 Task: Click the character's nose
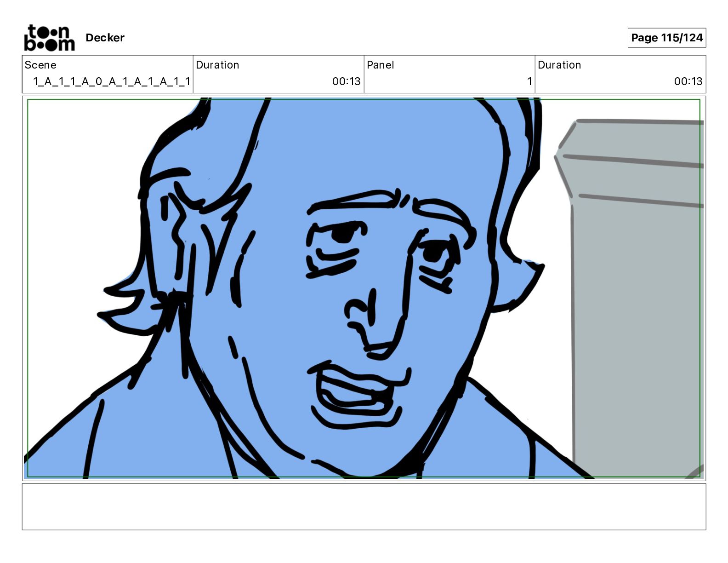(x=372, y=322)
